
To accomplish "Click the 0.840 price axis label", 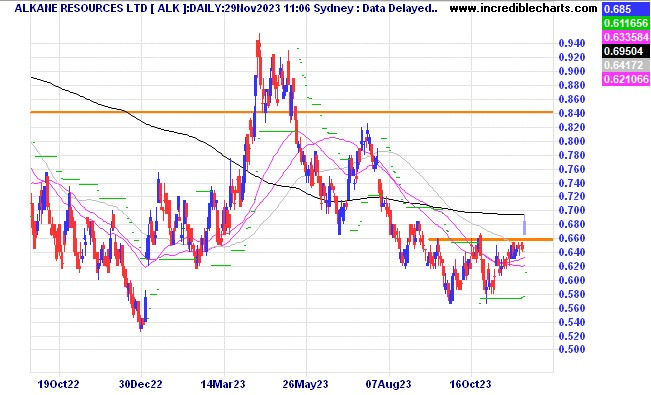I will tap(571, 113).
